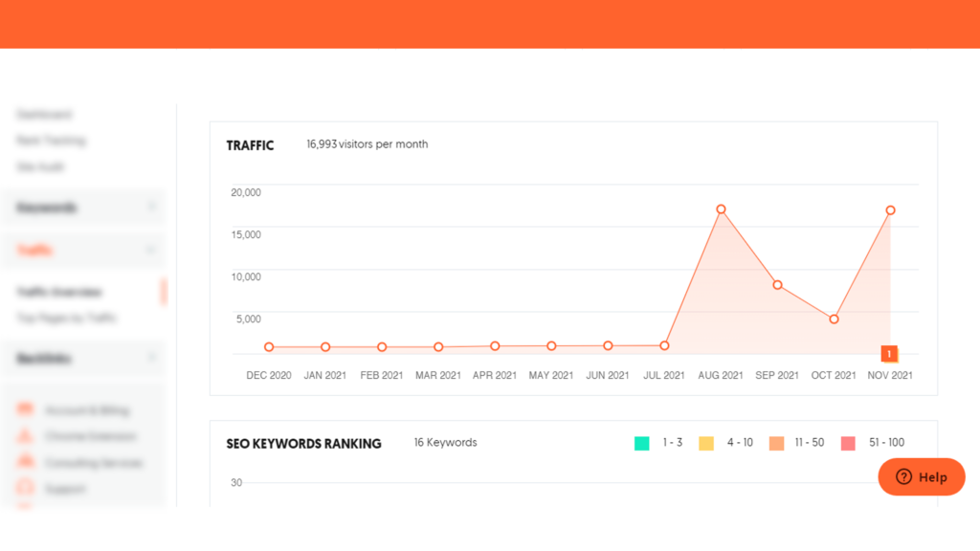The image size is (980, 551).
Task: Click the 5,000 y-axis label
Action: pos(248,320)
